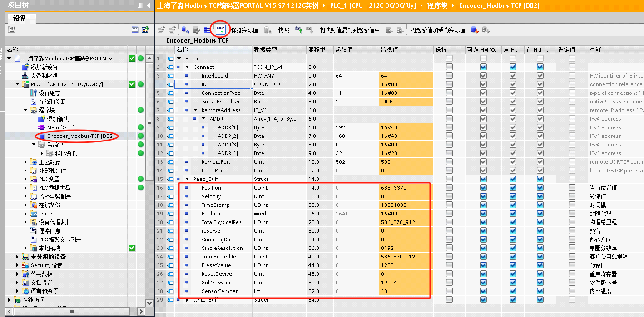
Task: Click the Monitor all glasses toolbar icon
Action: coord(221,30)
